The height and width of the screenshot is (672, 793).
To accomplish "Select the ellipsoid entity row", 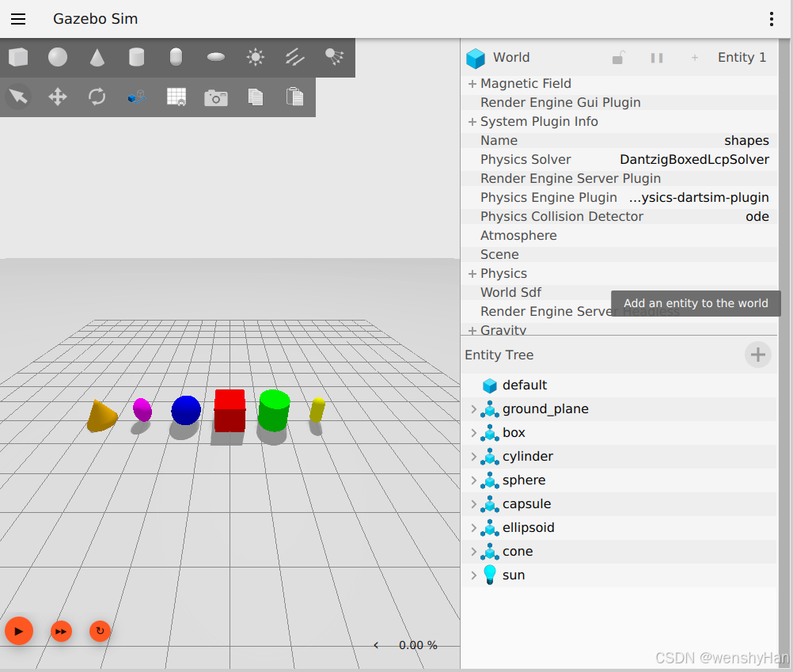I will point(620,528).
